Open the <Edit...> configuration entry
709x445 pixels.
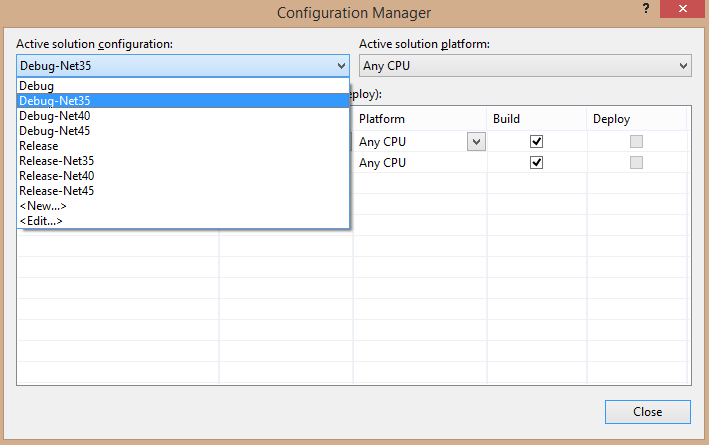[x=41, y=221]
